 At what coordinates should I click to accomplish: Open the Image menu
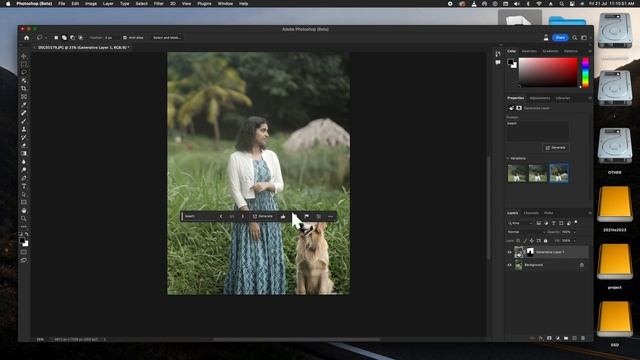pos(91,4)
